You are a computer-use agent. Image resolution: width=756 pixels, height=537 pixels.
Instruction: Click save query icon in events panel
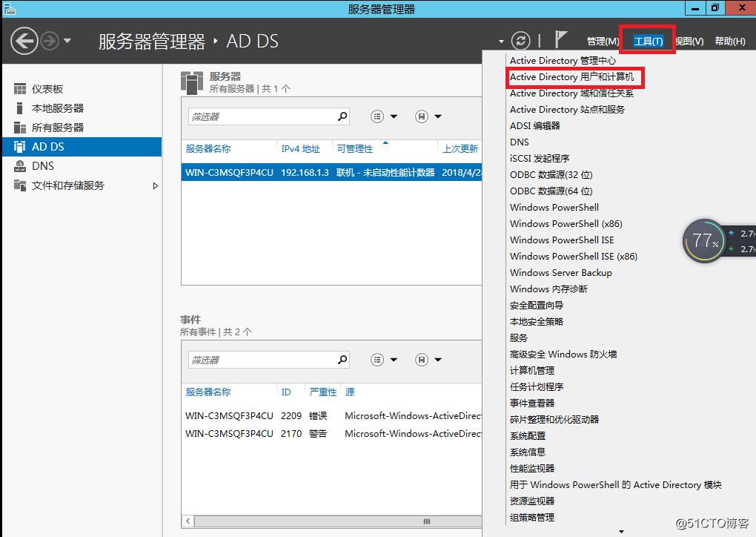click(422, 360)
